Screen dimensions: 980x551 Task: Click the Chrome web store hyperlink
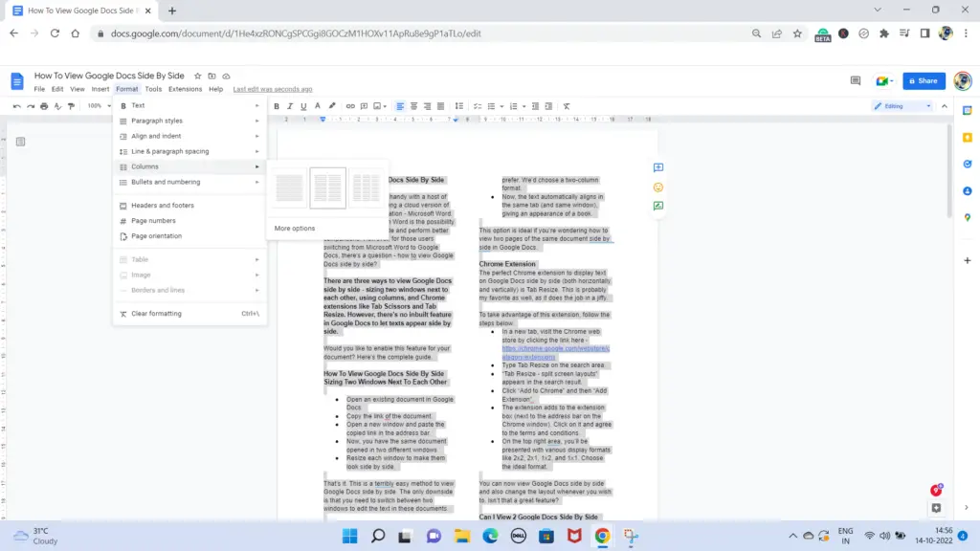tap(556, 353)
